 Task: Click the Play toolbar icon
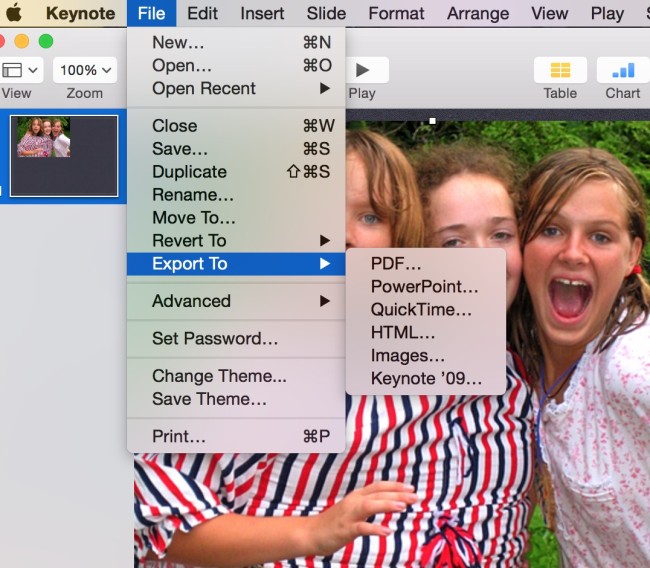[x=363, y=70]
